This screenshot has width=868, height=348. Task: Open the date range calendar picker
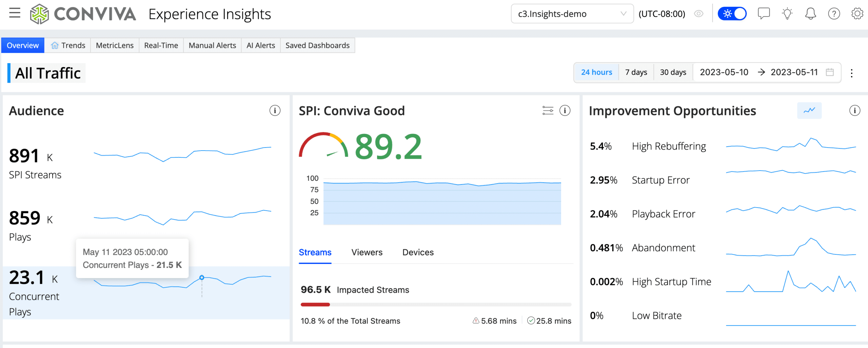pos(830,72)
